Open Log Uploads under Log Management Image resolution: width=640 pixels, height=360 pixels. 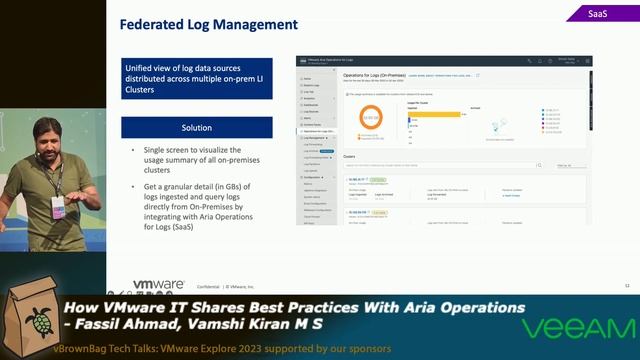tap(311, 171)
